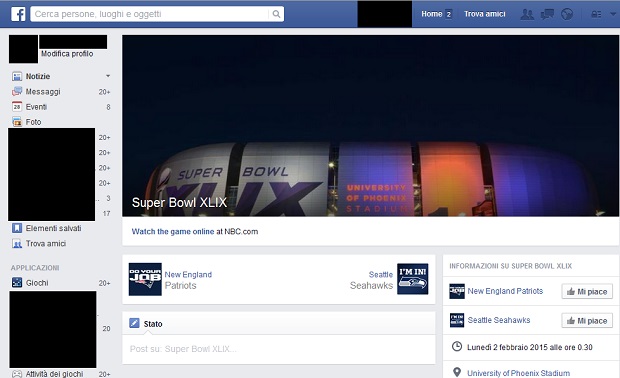Open Foto in sidebar
The image size is (620, 378).
pos(33,122)
